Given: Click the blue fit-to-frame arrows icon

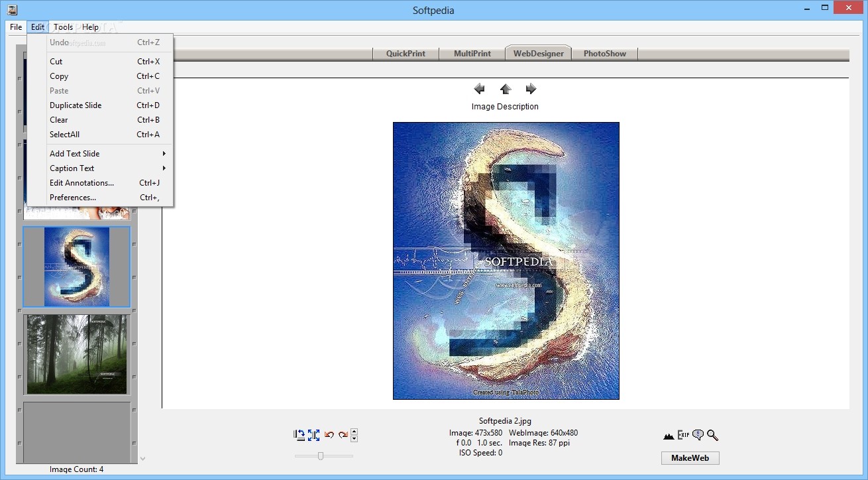Looking at the screenshot, I should (313, 435).
